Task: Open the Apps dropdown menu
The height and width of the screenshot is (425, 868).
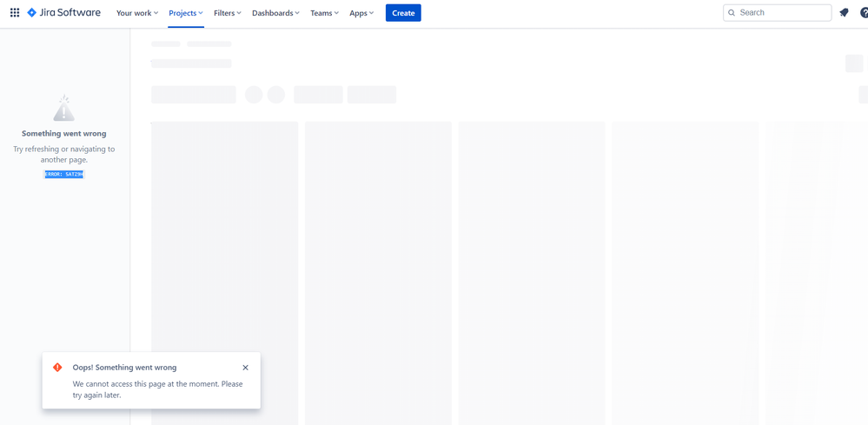Action: (361, 13)
